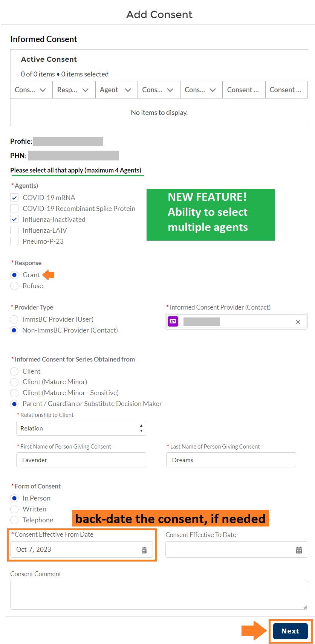Select the Refuse response option
315x644 pixels.
[x=14, y=285]
